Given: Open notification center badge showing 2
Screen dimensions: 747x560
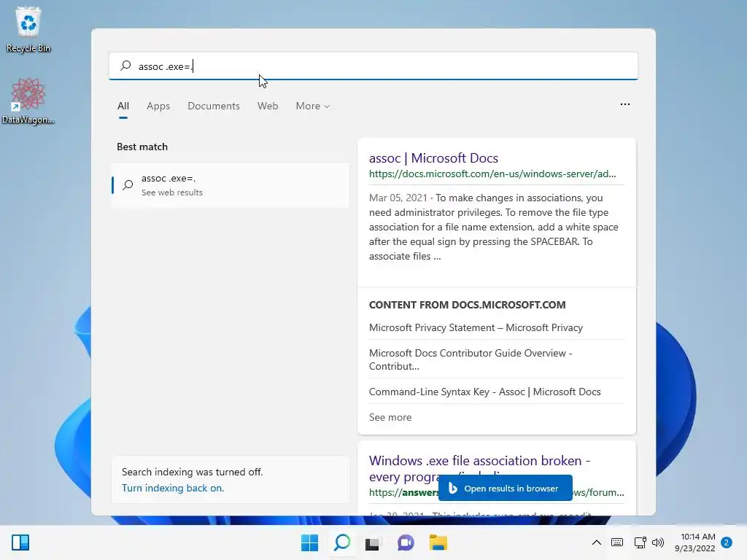Looking at the screenshot, I should click(x=727, y=542).
